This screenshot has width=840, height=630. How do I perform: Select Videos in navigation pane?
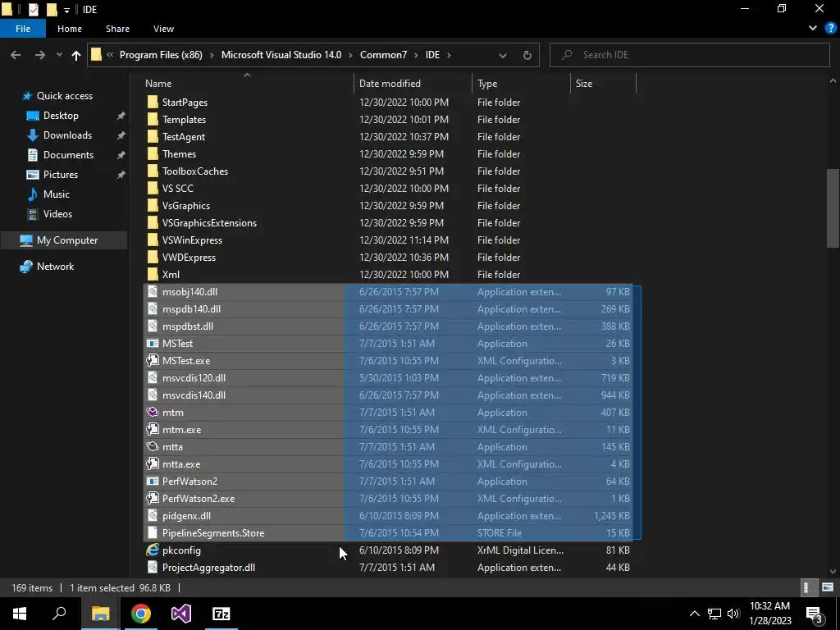pos(57,214)
